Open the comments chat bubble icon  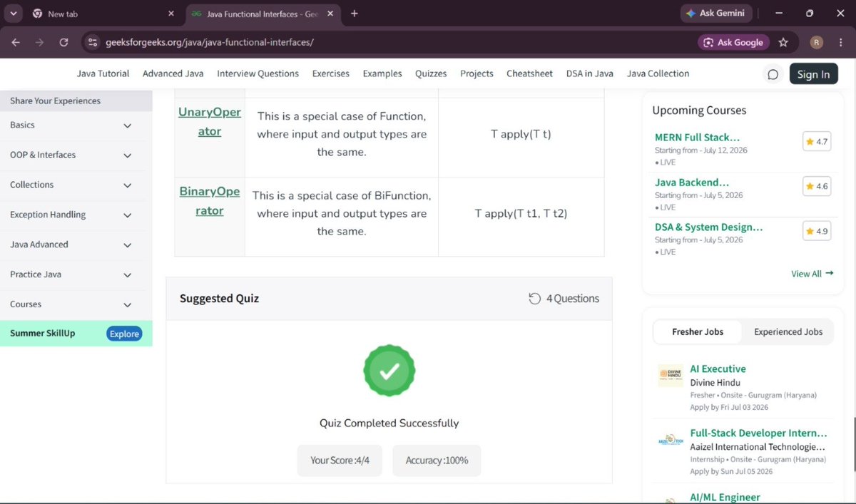coord(773,74)
